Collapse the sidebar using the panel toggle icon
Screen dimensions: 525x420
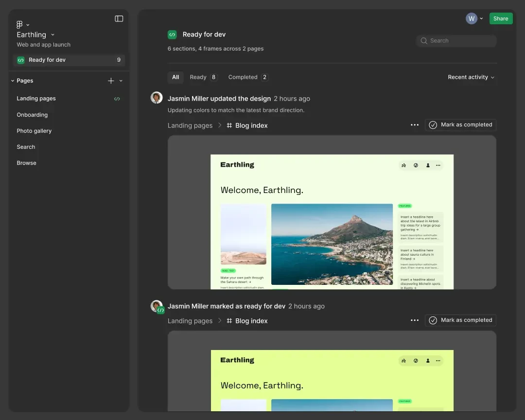point(119,18)
